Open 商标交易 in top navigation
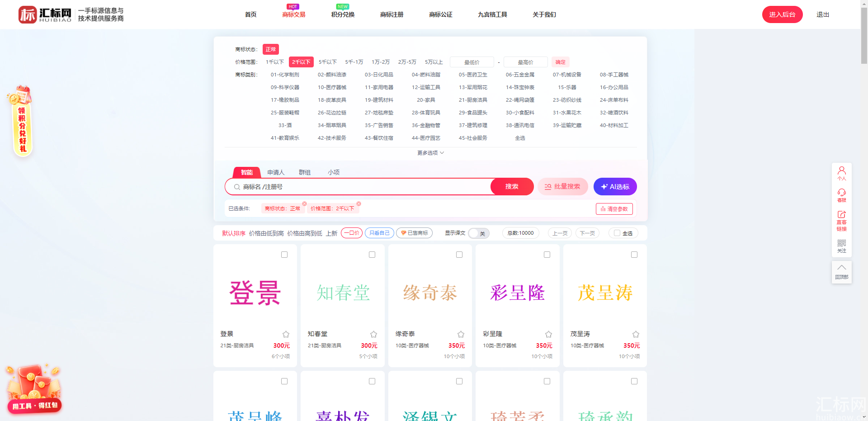This screenshot has width=868, height=421. pyautogui.click(x=294, y=14)
